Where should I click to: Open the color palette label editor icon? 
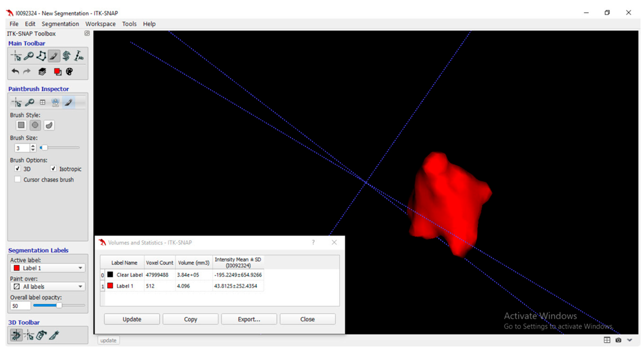coord(69,72)
